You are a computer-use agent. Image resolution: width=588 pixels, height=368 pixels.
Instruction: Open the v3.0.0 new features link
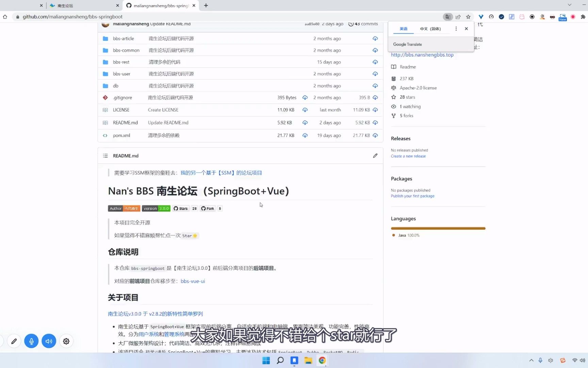pos(155,314)
